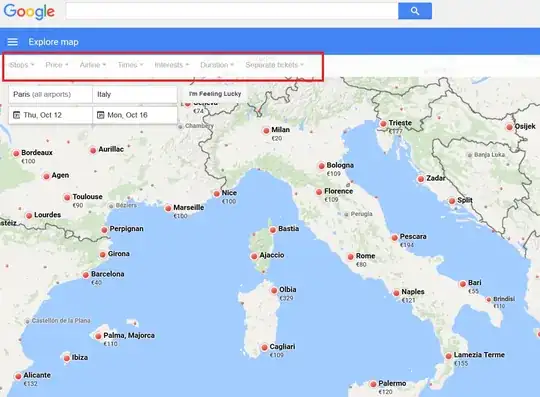Open the Interests filter dropdown
The width and height of the screenshot is (540, 397).
(172, 65)
